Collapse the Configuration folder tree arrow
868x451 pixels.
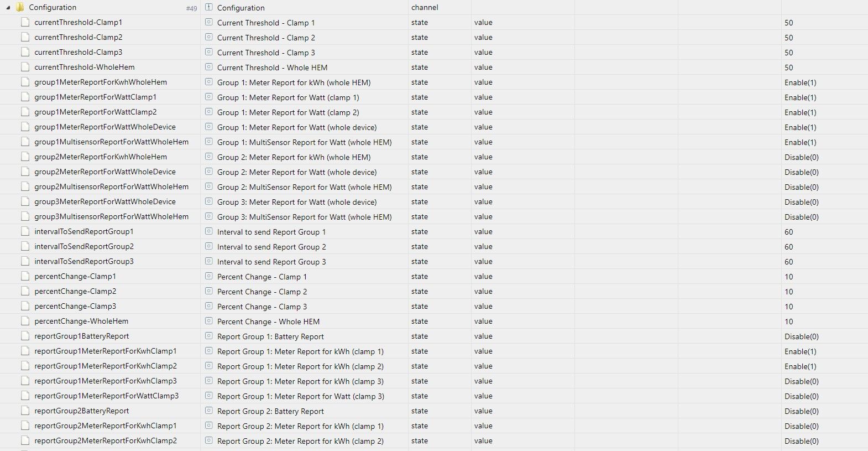pyautogui.click(x=8, y=8)
